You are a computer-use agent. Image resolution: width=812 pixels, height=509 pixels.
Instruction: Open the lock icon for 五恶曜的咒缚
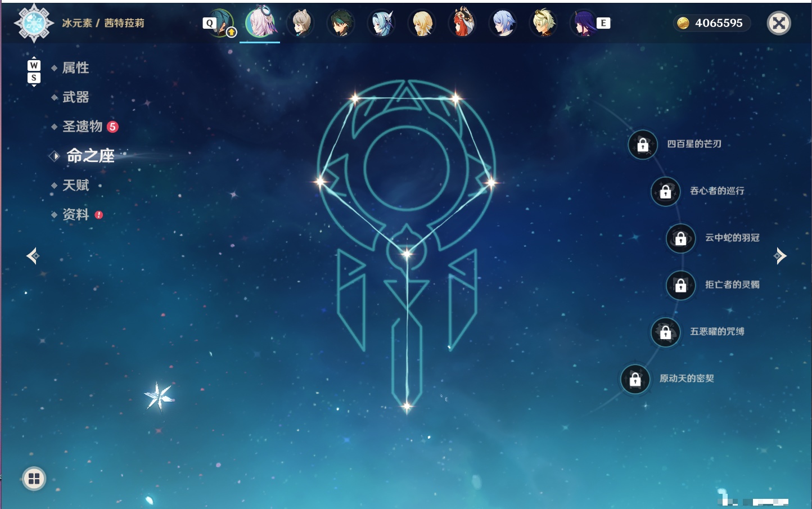click(x=666, y=332)
